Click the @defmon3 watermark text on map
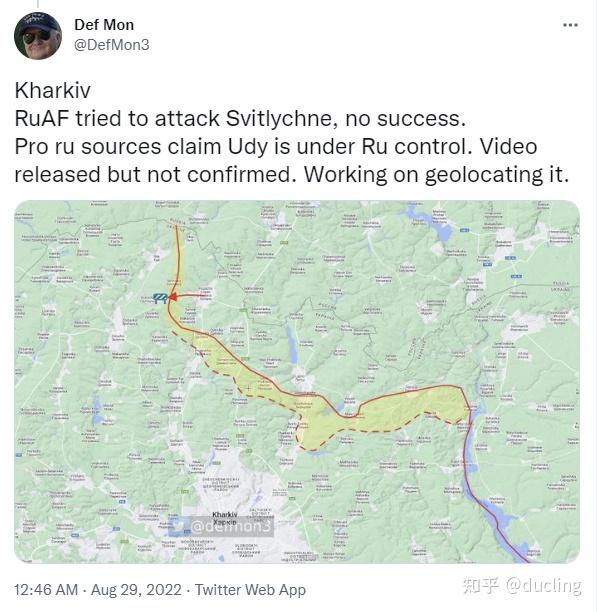This screenshot has height=612, width=597. coord(231,527)
